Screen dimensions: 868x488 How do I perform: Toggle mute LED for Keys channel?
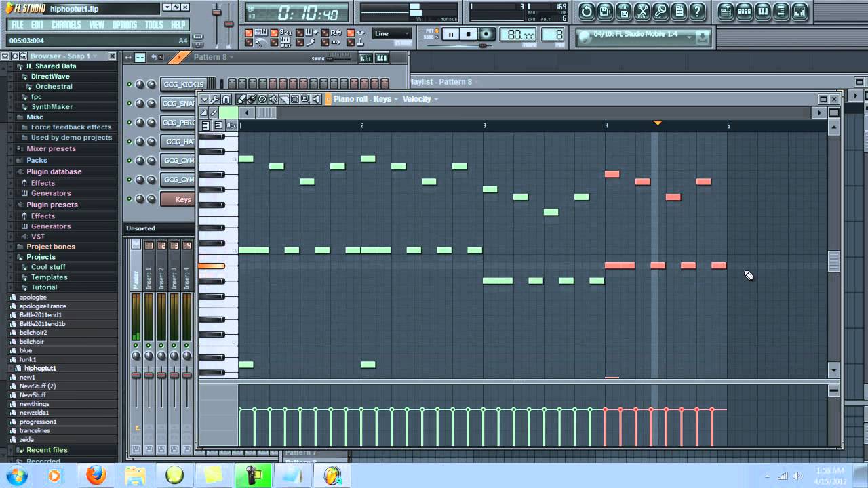pos(129,199)
